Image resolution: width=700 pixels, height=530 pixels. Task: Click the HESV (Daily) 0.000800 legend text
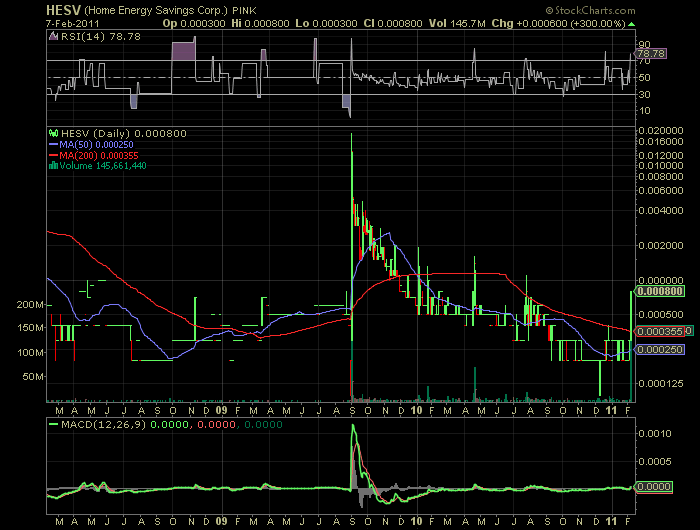click(124, 133)
